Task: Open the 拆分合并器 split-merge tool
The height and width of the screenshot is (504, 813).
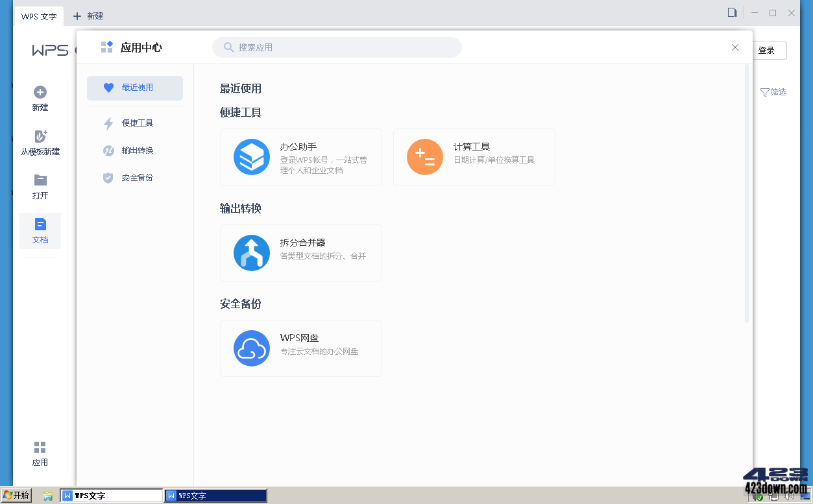Action: [x=300, y=252]
